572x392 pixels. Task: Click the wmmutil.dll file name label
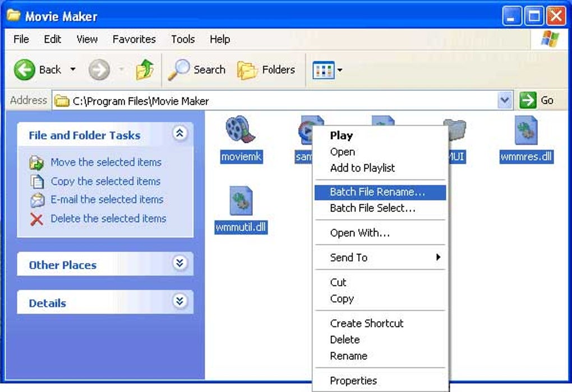tap(241, 227)
